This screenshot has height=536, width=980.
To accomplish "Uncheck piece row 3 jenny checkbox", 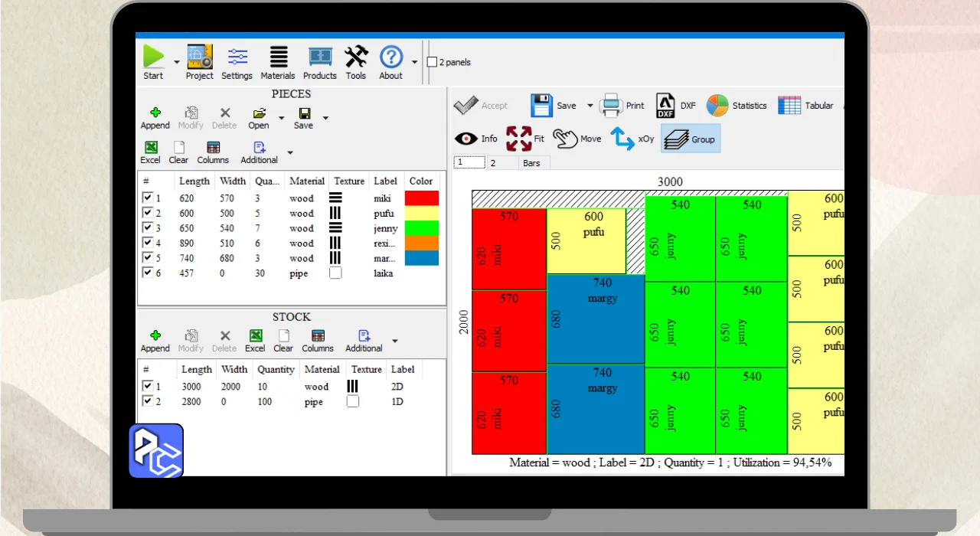I will point(147,227).
